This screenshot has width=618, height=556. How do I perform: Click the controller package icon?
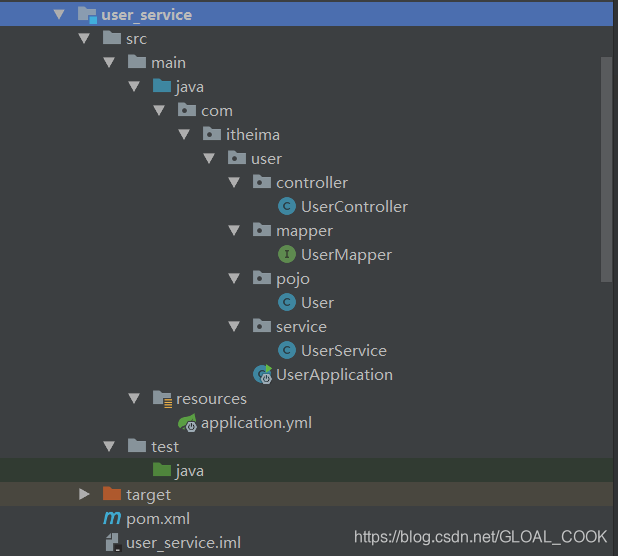click(x=262, y=182)
